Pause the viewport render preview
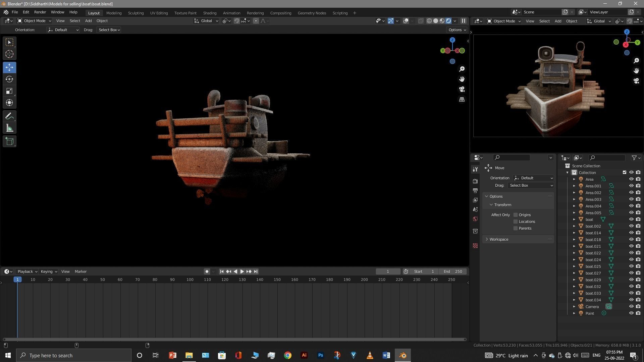 (x=464, y=21)
